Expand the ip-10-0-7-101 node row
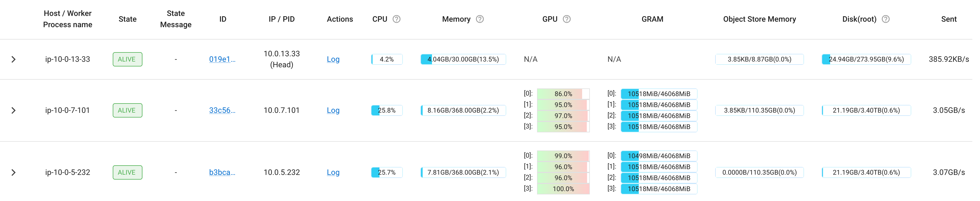Screen dimensions: 980x201 13,110
